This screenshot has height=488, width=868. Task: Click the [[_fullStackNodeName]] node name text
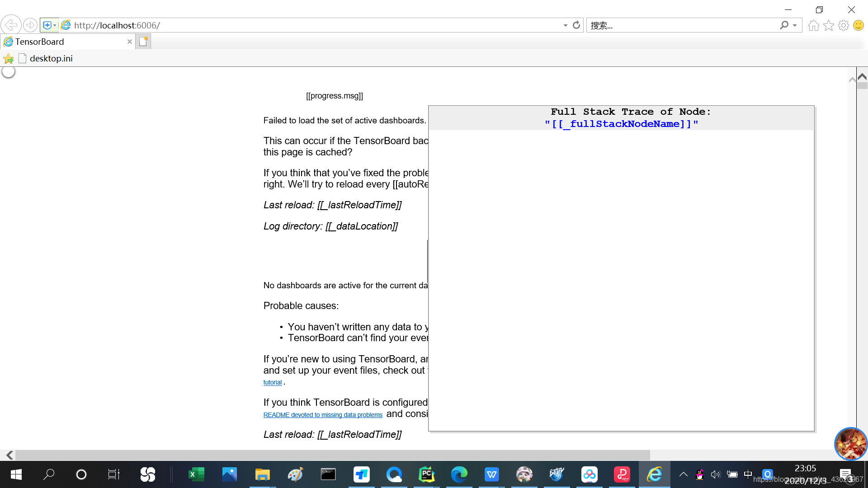click(622, 124)
